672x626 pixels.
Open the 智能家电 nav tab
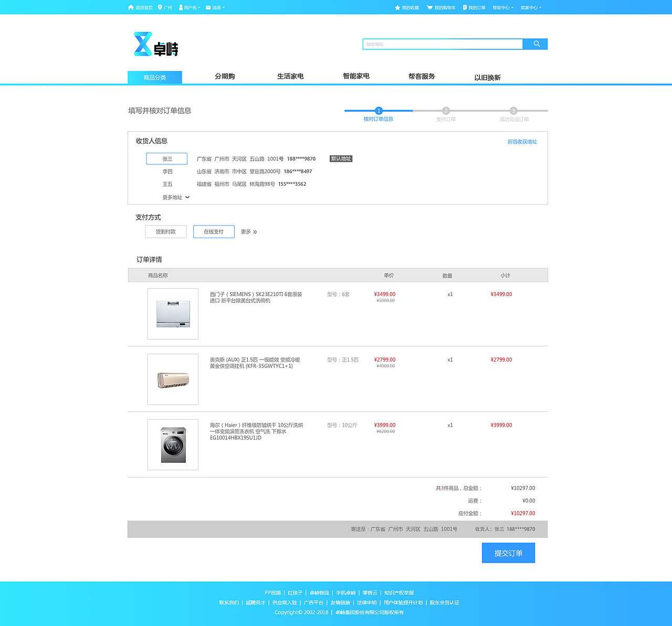(x=356, y=76)
